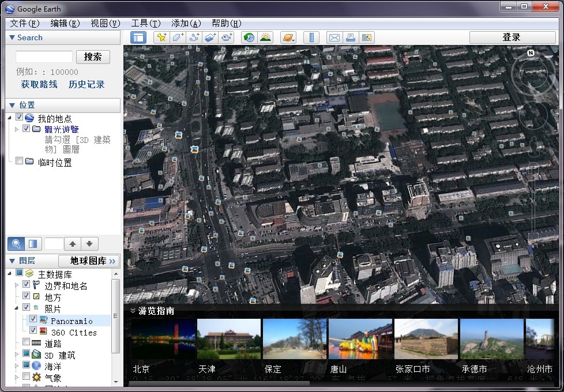Viewport: 564px width, 392px height.
Task: Open the Add Polygon tool
Action: (176, 37)
